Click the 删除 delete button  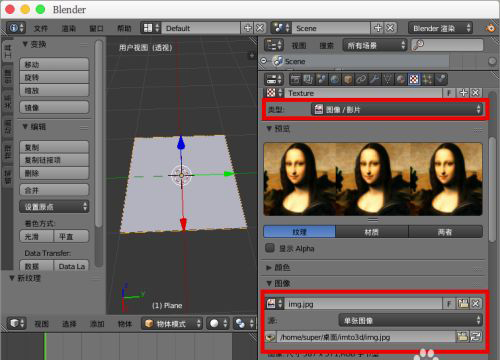[54, 173]
